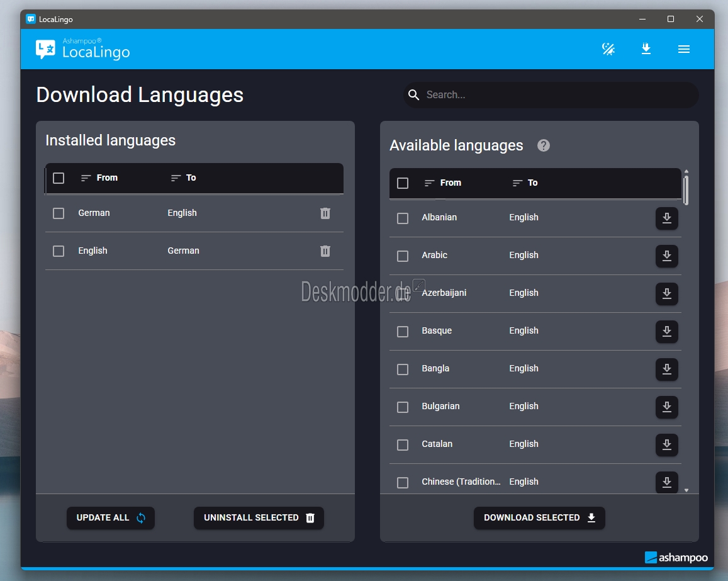Screen dimensions: 728x581
Task: Sort available languages by To column
Action: click(x=525, y=183)
